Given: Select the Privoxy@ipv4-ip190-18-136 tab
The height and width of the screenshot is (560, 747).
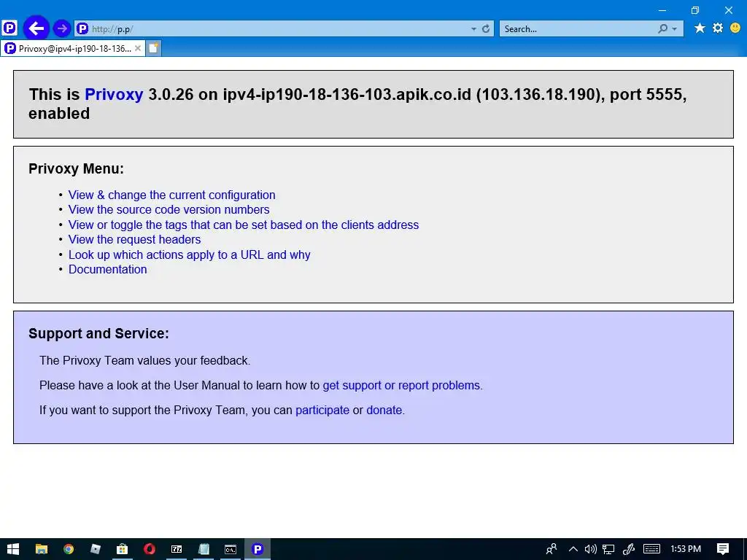Looking at the screenshot, I should [73, 49].
